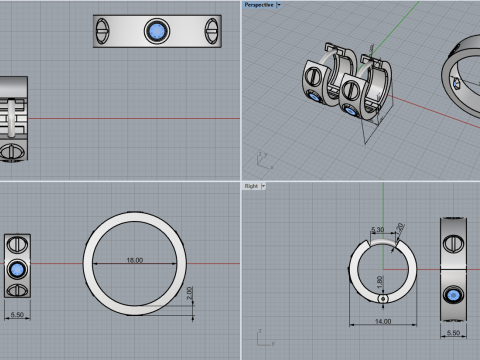The width and height of the screenshot is (480, 360).
Task: Pick the right screw motif on the horizontal band
Action: click(x=211, y=31)
